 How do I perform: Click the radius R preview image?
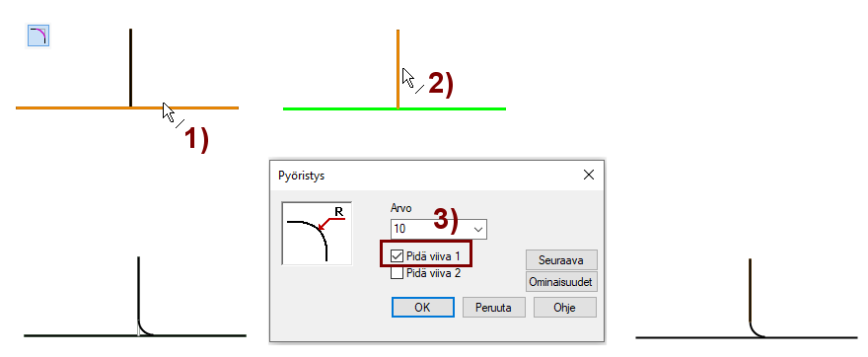[x=317, y=233]
